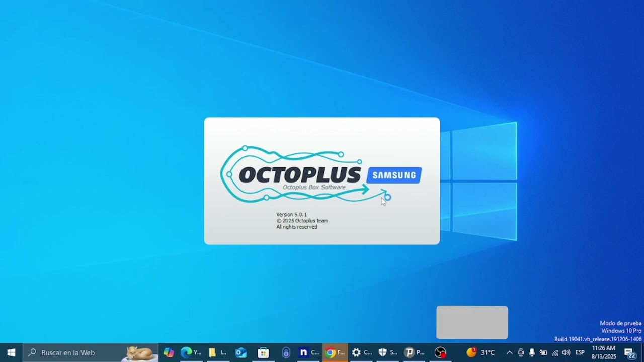Viewport: 644px width, 362px height.
Task: Open Copilot from the taskbar
Action: pyautogui.click(x=169, y=352)
